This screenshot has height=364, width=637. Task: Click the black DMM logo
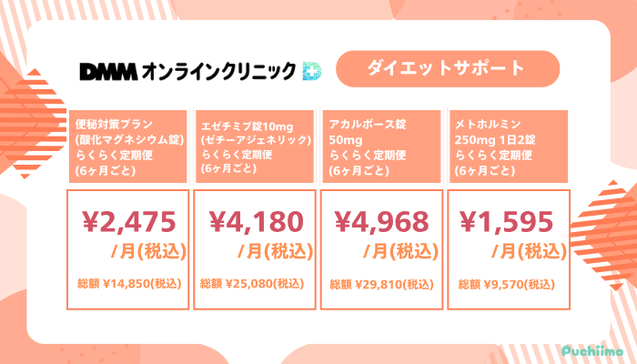click(x=106, y=71)
